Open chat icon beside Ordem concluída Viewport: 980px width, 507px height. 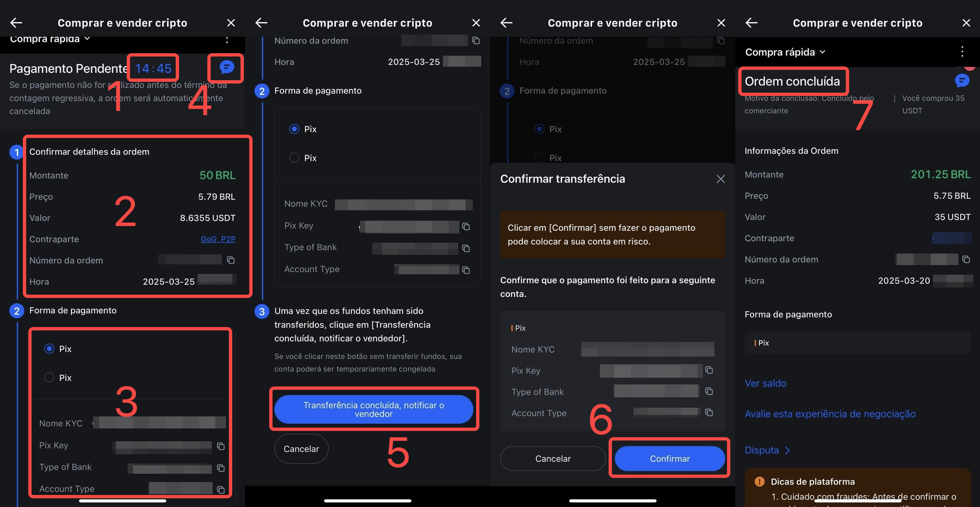point(962,80)
